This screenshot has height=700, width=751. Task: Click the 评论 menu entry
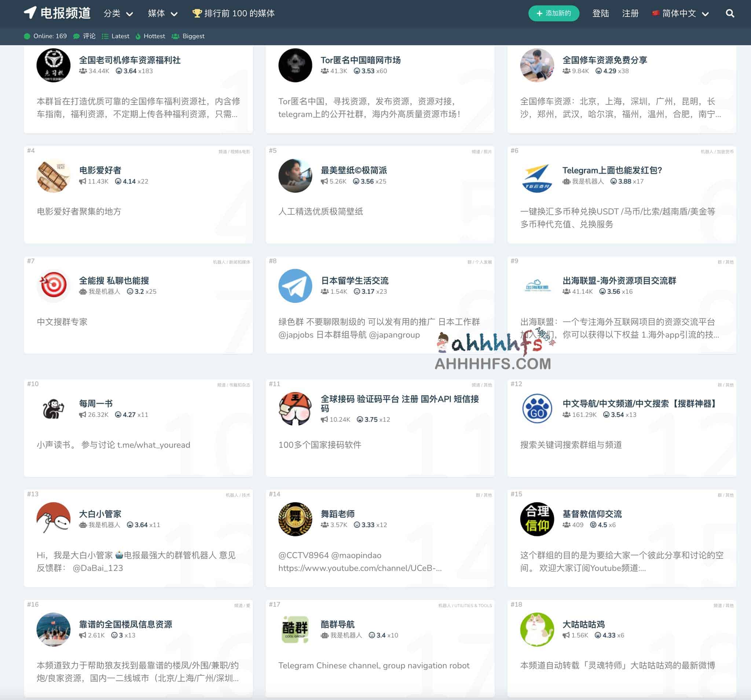pos(89,36)
